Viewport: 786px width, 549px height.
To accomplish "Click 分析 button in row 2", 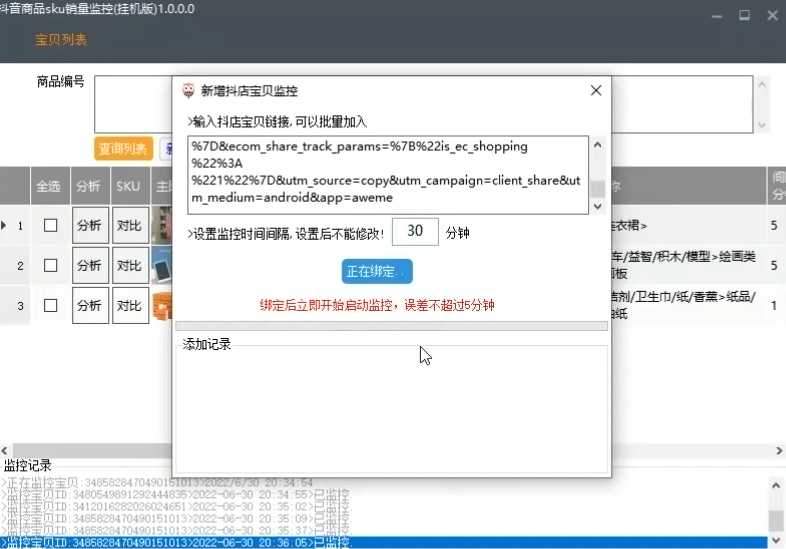I will [90, 265].
